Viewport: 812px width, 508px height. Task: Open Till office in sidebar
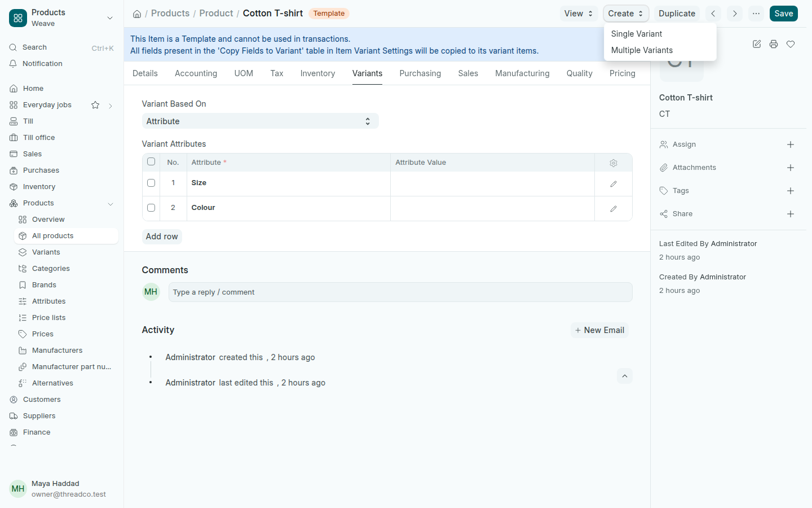61,138
